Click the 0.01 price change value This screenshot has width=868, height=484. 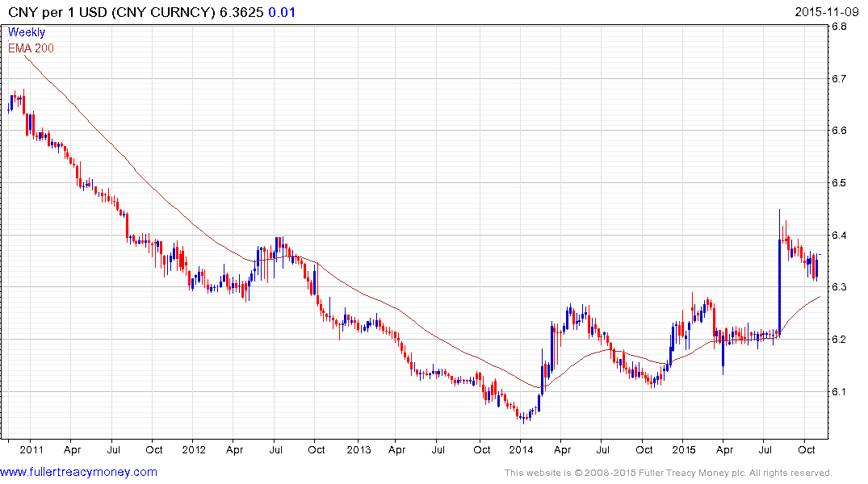(281, 10)
